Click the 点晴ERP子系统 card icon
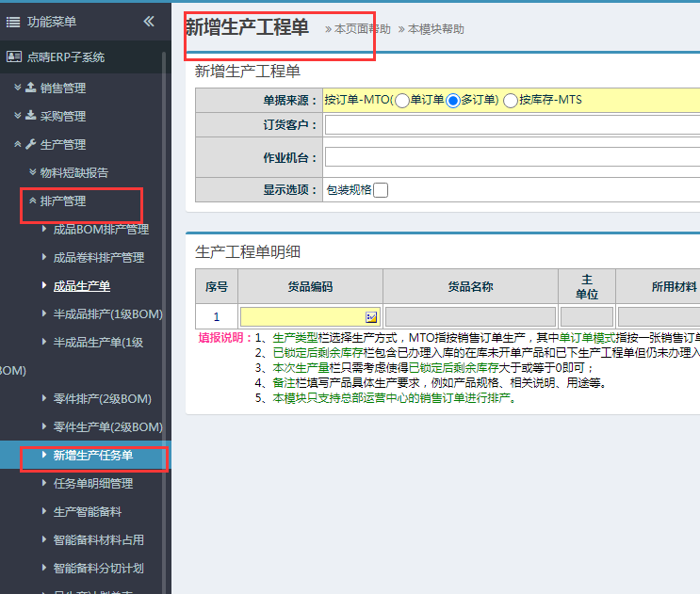The image size is (700, 594). tap(13, 56)
